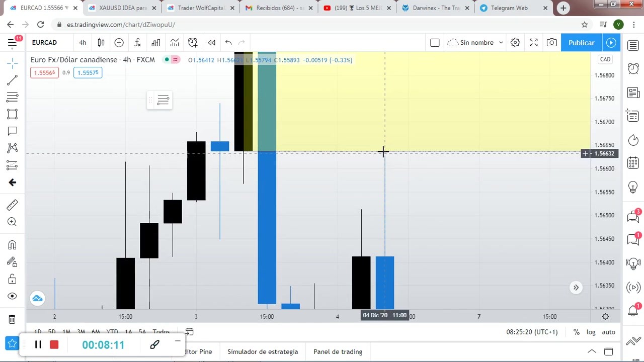Viewport: 644px width, 362px height.
Task: Open the Indicators (fx) menu
Action: 137,43
